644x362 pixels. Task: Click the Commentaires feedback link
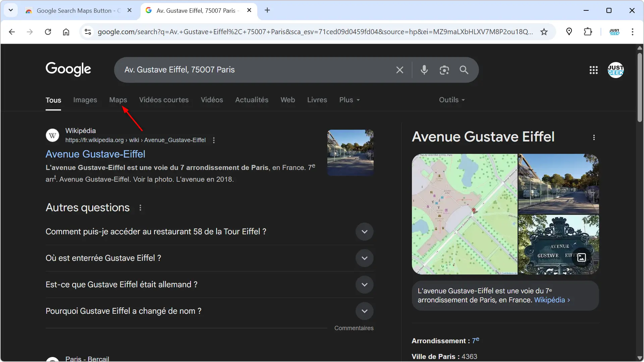[x=354, y=328]
